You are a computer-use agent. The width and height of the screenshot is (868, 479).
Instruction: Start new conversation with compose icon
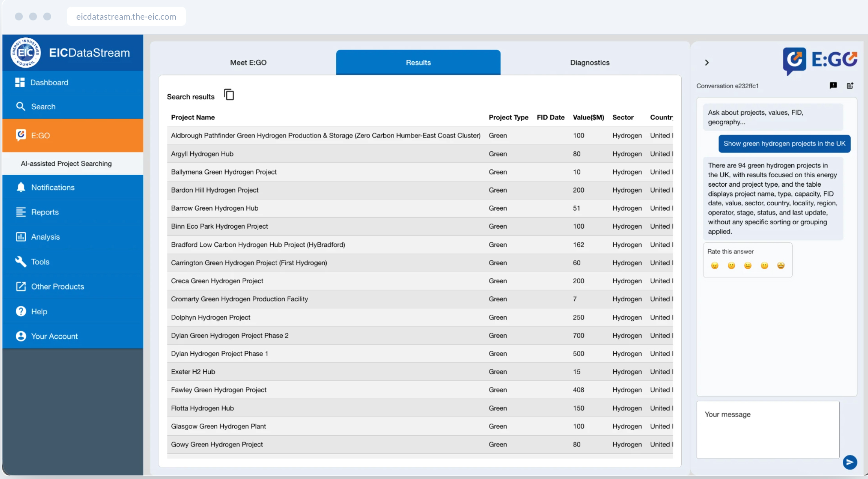[850, 85]
